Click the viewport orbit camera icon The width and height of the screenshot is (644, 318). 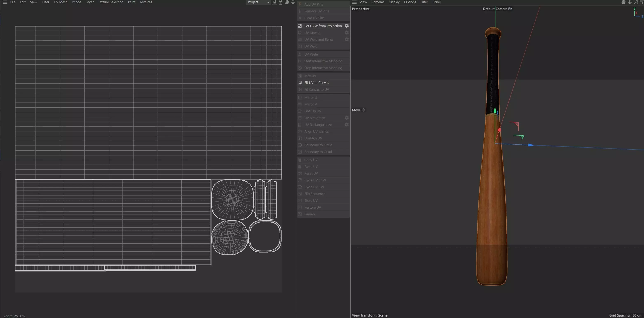[636, 2]
